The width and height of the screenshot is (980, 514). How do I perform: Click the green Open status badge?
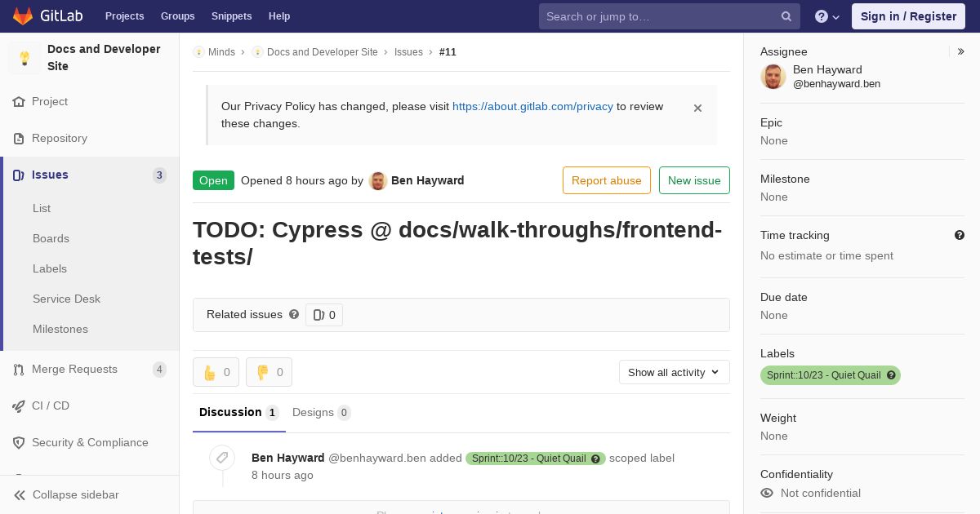coord(213,180)
